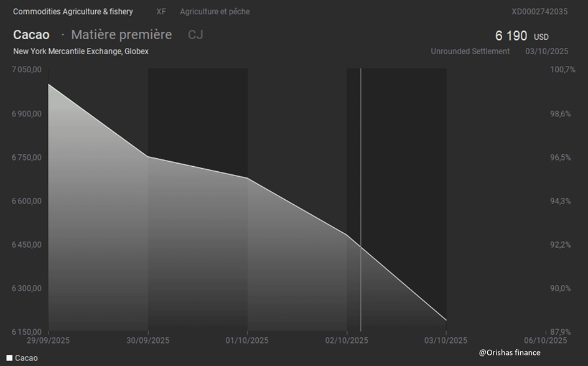Toggle the Cacao series legend label
The image size is (588, 366).
(26, 358)
